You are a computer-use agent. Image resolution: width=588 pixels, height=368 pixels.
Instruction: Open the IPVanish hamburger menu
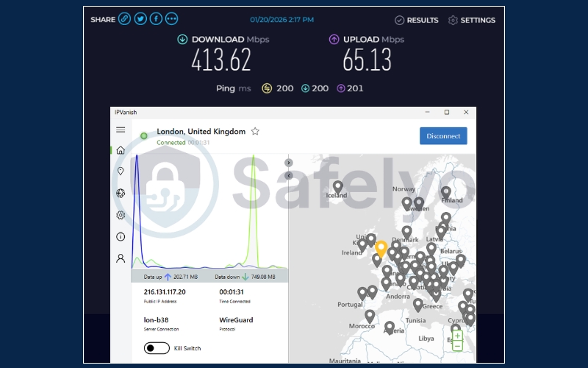(121, 130)
